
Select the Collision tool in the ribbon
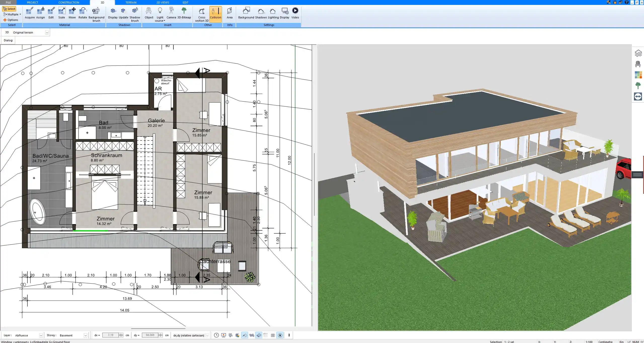[x=215, y=14]
